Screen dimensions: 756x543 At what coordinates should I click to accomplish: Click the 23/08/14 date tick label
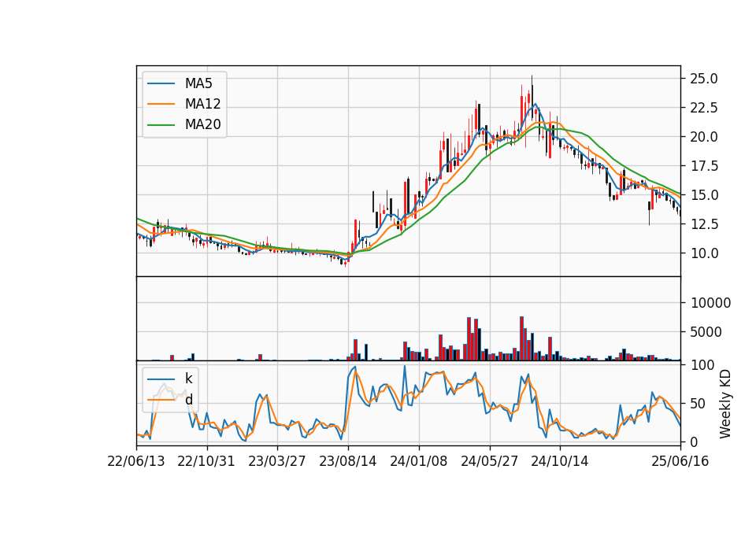coord(347,461)
